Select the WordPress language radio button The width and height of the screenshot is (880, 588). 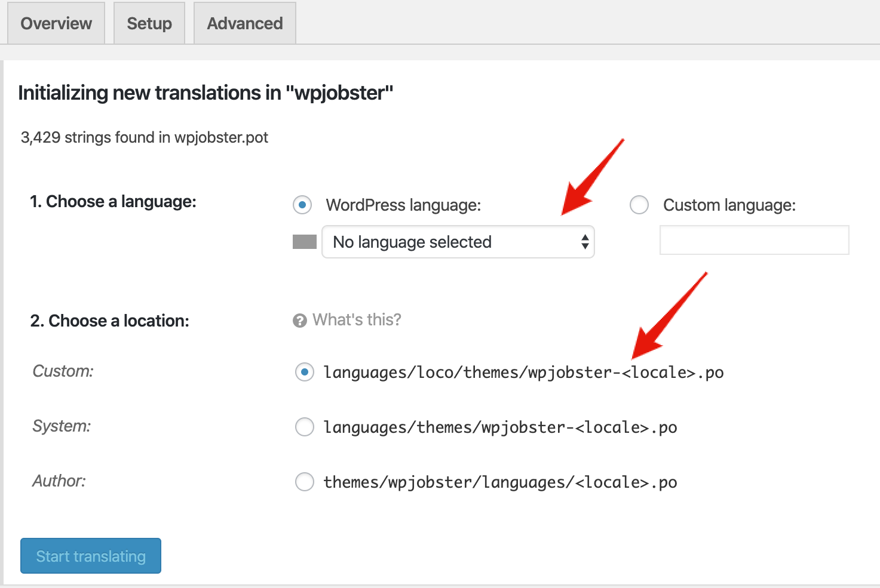302,205
